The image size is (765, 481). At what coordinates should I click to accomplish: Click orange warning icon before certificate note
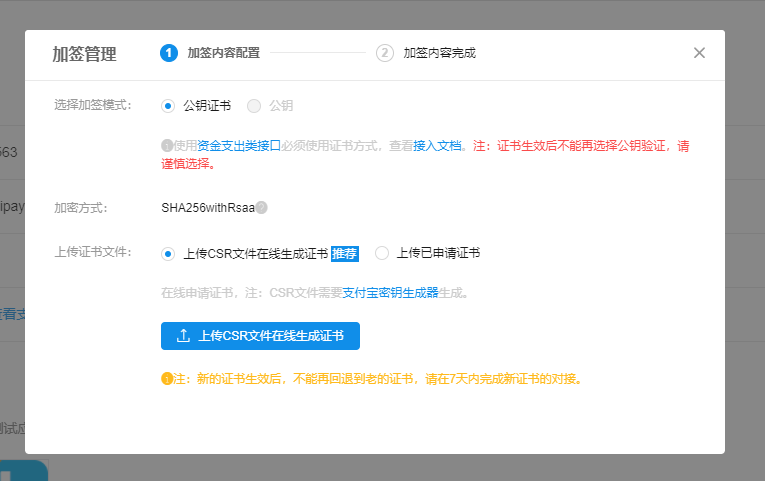tap(167, 379)
